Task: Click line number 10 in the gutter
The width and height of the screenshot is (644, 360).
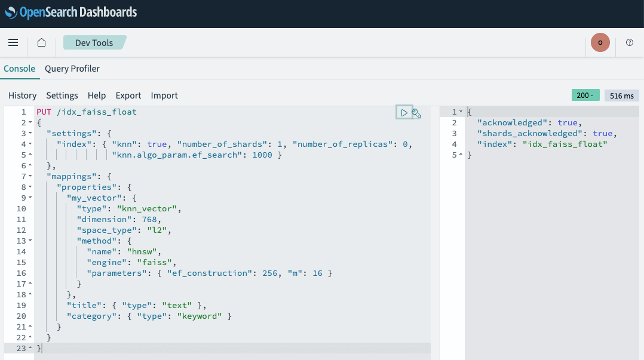Action: pyautogui.click(x=22, y=208)
